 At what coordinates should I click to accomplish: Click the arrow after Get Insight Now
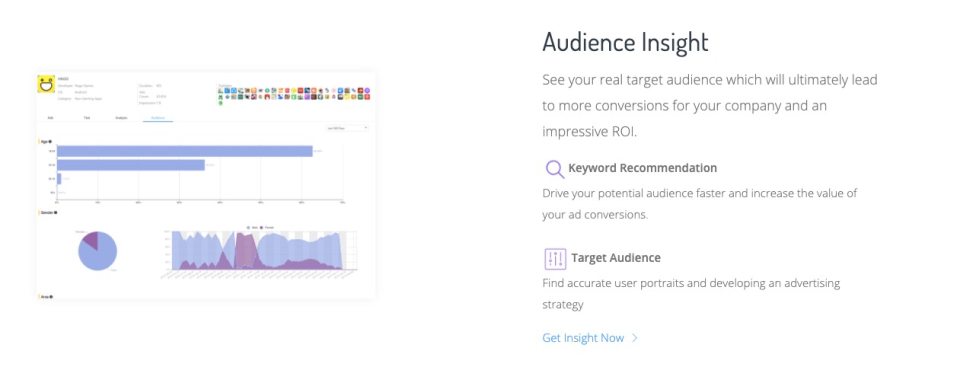coord(635,338)
